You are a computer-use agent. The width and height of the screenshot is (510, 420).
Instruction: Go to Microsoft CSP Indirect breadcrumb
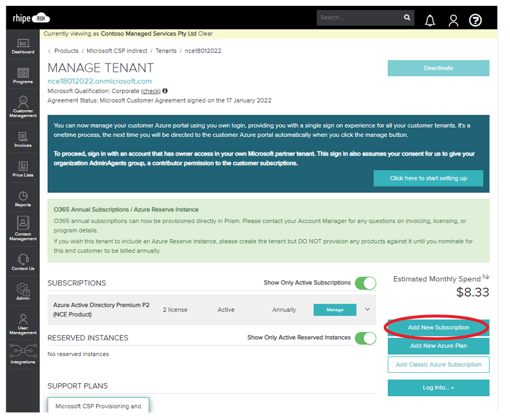point(117,51)
